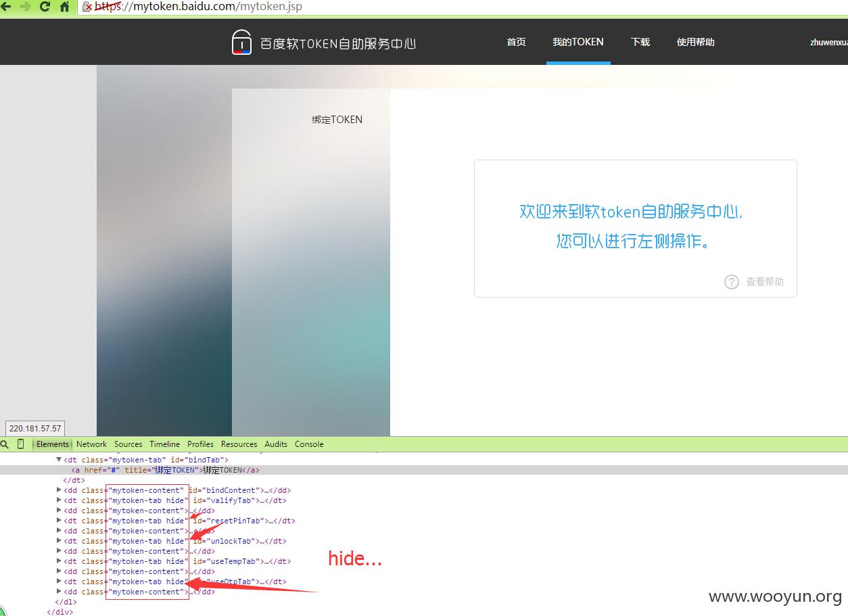Click the 220.181.57.57 IP address label
This screenshot has width=848, height=616.
35,428
